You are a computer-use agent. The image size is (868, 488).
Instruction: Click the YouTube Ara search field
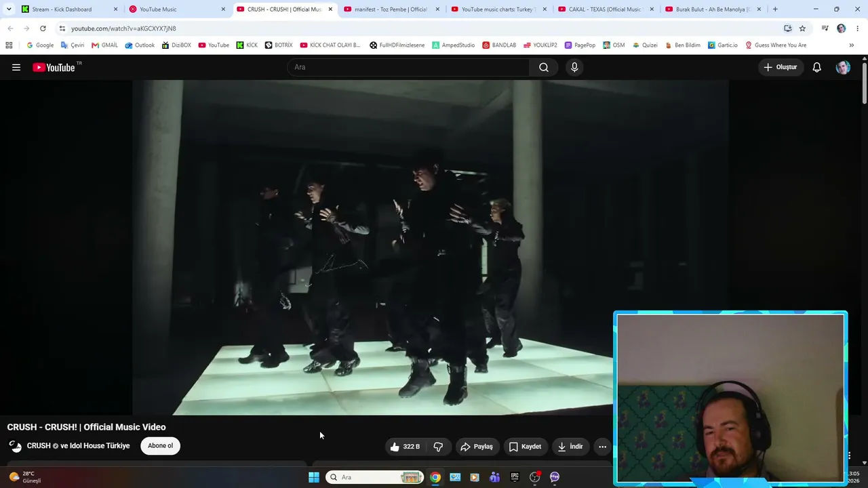click(408, 67)
